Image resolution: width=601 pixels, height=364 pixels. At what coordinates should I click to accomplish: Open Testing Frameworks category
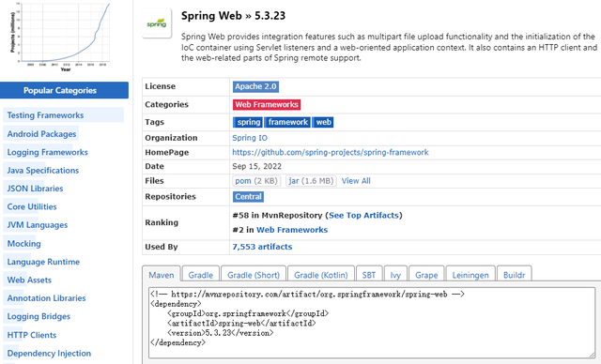[45, 115]
